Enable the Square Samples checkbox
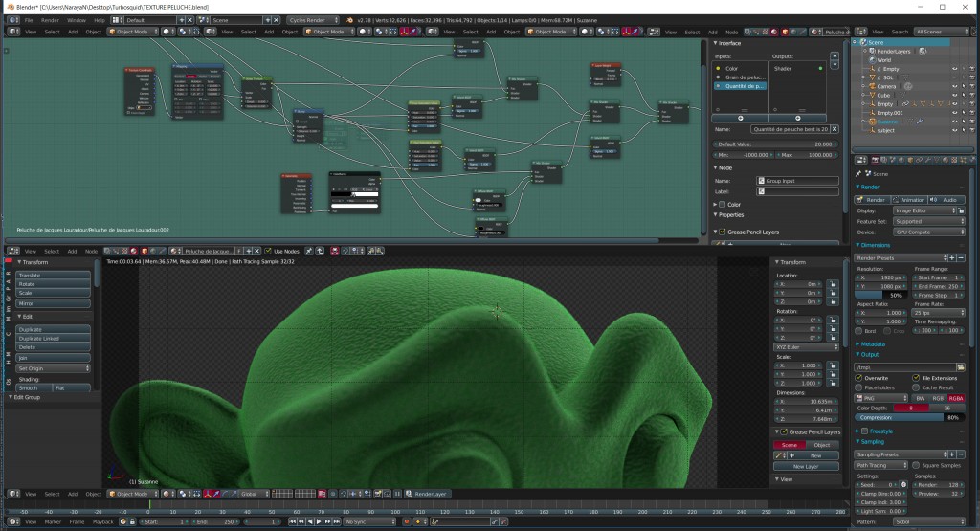980x531 pixels. click(x=916, y=465)
